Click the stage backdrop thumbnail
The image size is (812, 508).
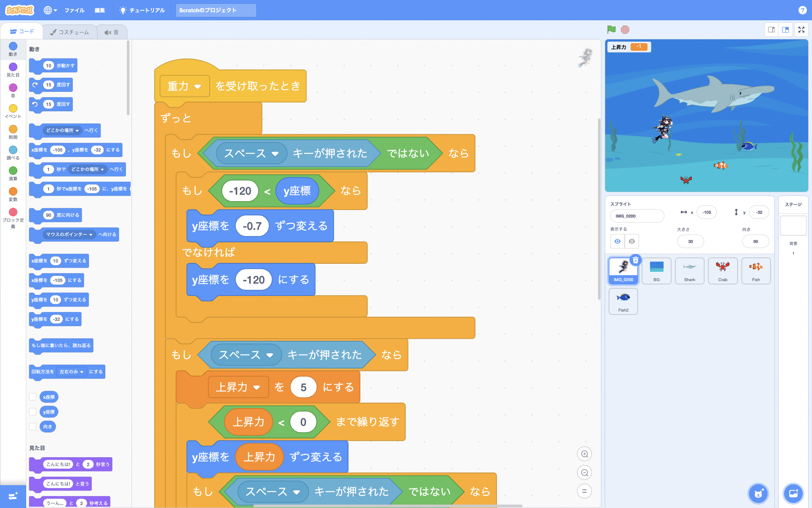[x=793, y=226]
